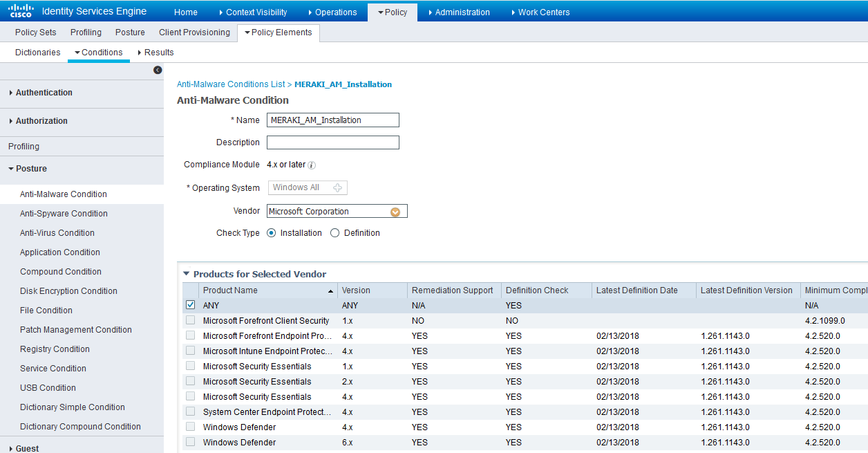Open Registry Condition in sidebar

55,349
